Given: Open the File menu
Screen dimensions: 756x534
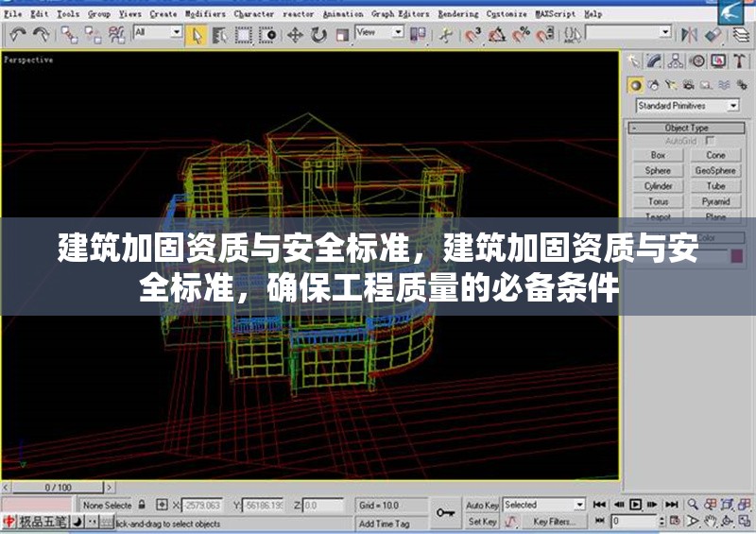Looking at the screenshot, I should [x=12, y=14].
